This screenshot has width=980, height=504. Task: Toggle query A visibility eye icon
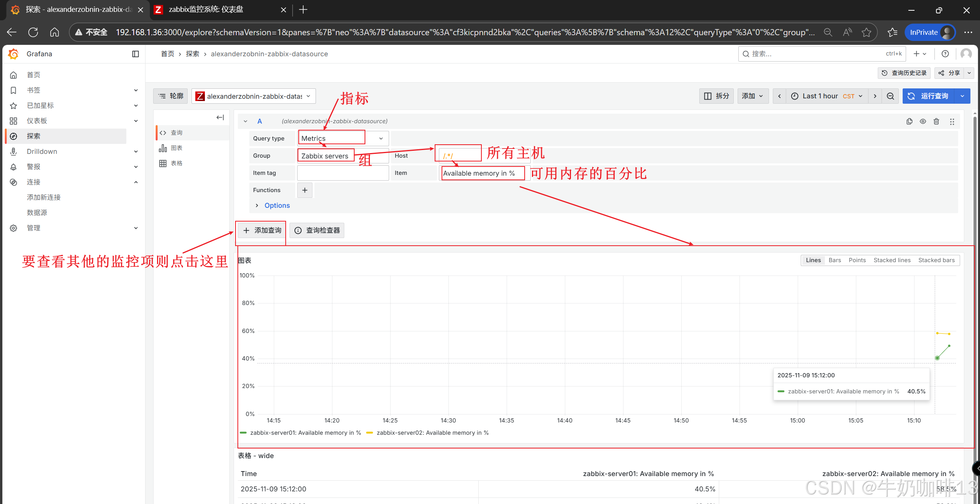[x=923, y=121]
